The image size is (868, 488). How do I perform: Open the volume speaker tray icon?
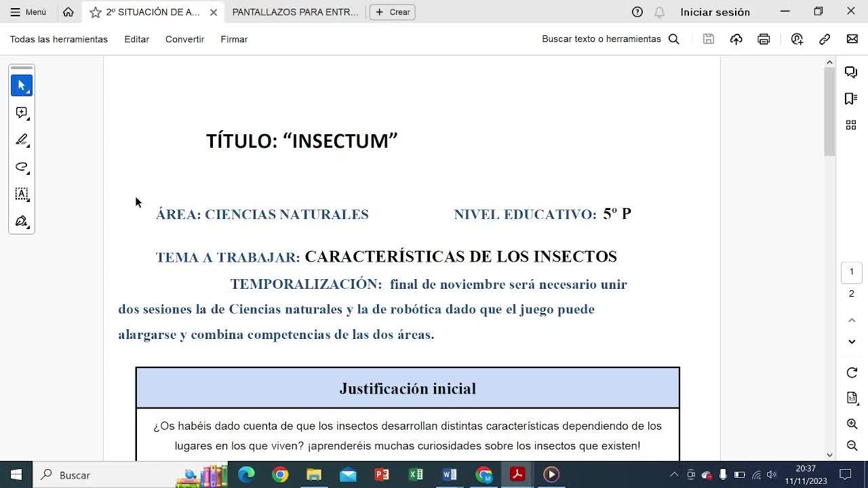771,474
